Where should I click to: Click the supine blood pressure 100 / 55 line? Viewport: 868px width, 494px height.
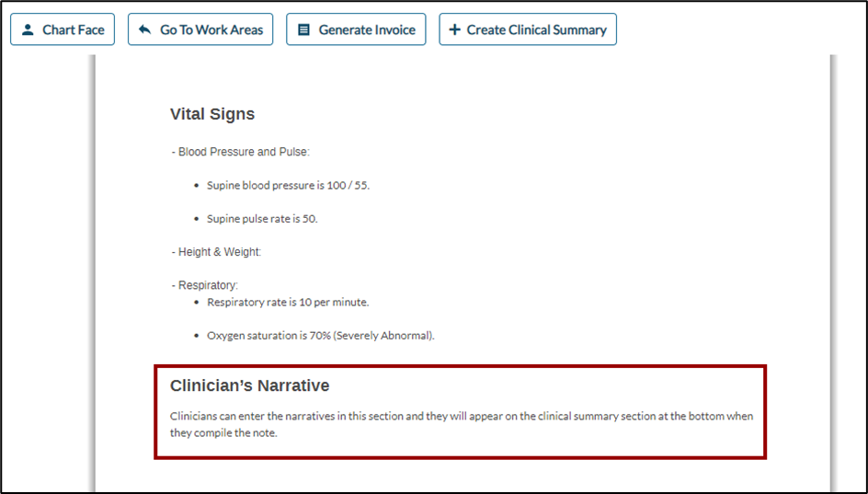coord(288,185)
